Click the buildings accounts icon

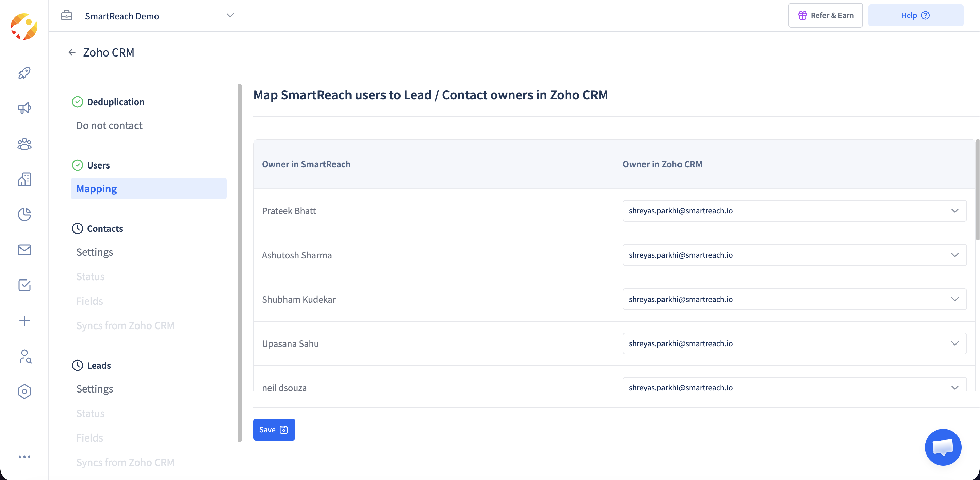coord(24,179)
